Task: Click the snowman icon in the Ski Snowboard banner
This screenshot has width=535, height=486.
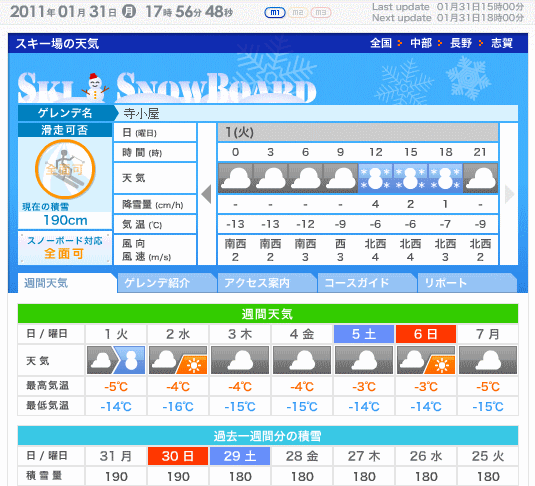Action: [95, 87]
